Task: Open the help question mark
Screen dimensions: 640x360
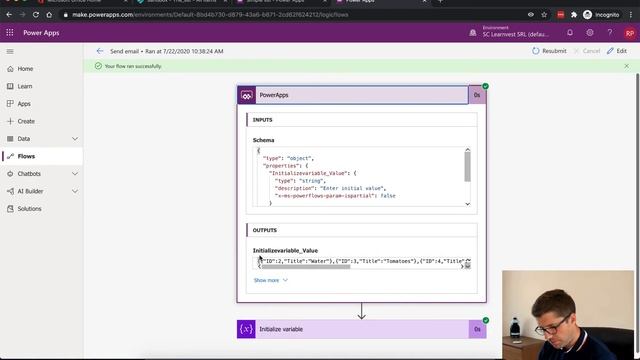Action: tap(609, 33)
